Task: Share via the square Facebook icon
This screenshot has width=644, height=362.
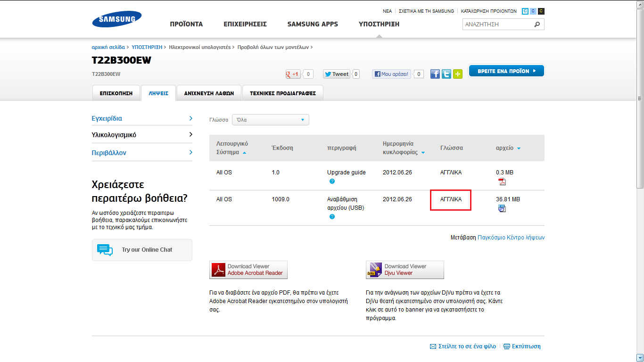Action: pyautogui.click(x=435, y=74)
